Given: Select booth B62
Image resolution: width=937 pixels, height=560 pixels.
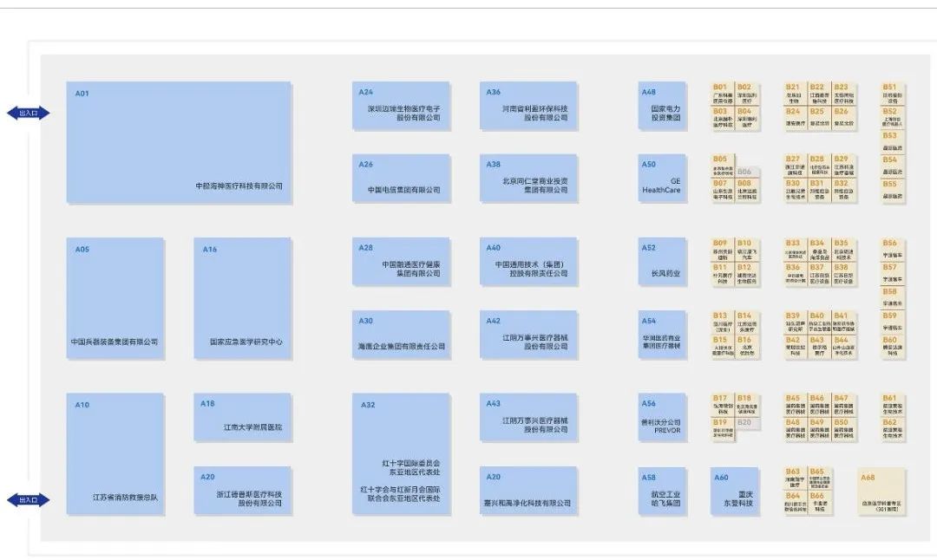Looking at the screenshot, I should tap(894, 429).
